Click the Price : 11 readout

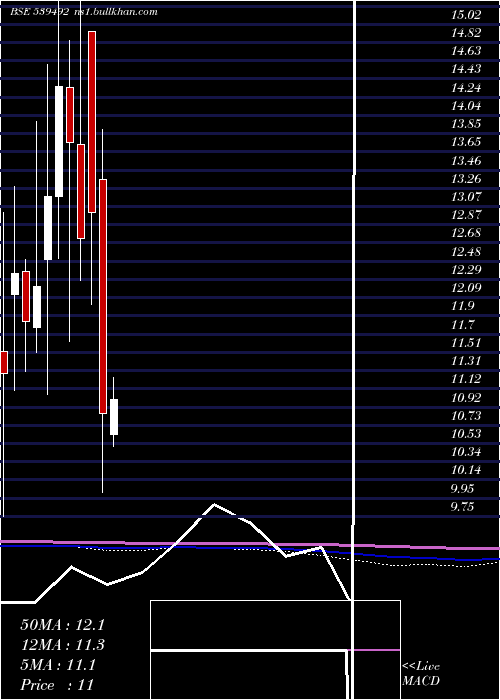[x=57, y=685]
